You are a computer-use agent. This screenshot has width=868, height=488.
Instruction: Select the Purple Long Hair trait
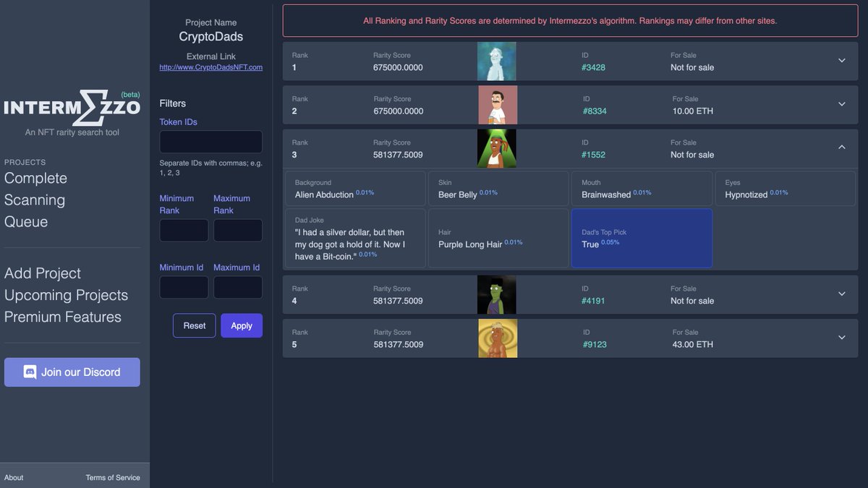(498, 239)
